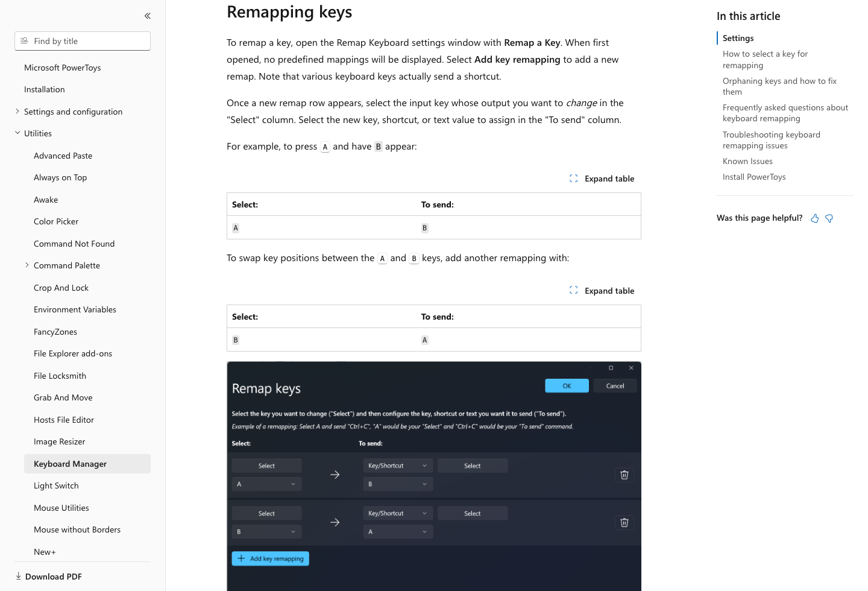Image resolution: width=868 pixels, height=591 pixels.
Task: Jump to Orphaning keys and how to fix them
Action: (779, 86)
